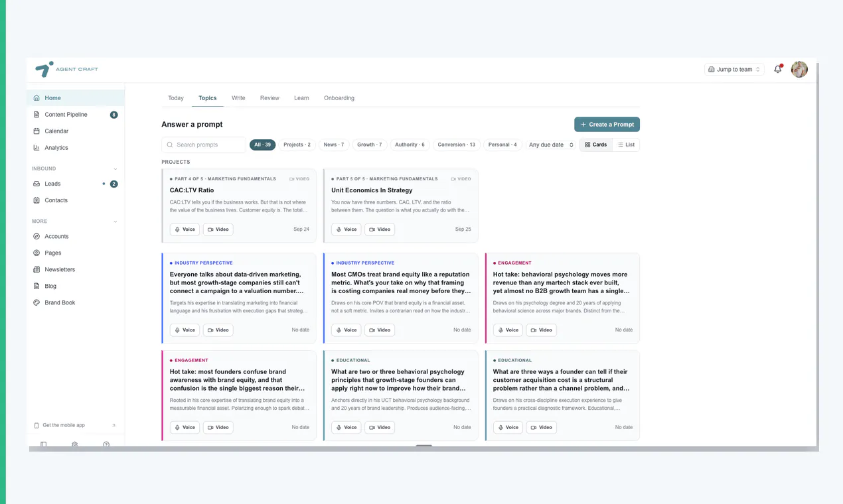Open Home in the sidebar
The image size is (843, 504).
pyautogui.click(x=75, y=98)
